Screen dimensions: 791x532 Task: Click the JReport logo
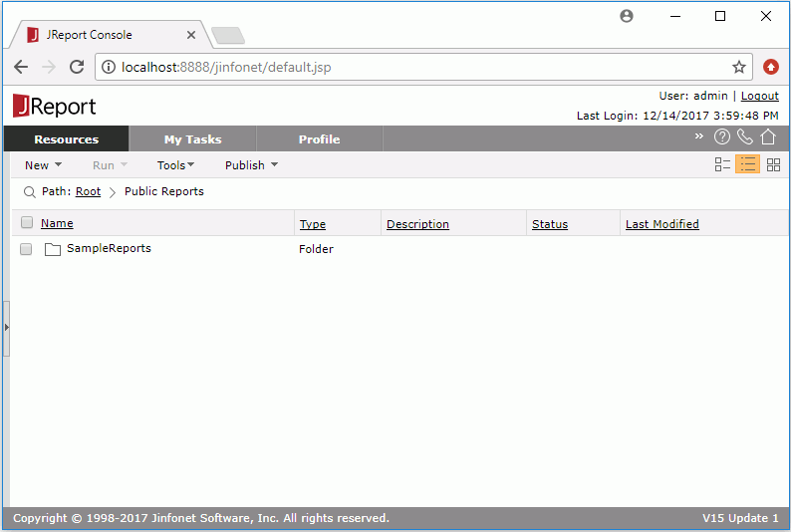[54, 106]
